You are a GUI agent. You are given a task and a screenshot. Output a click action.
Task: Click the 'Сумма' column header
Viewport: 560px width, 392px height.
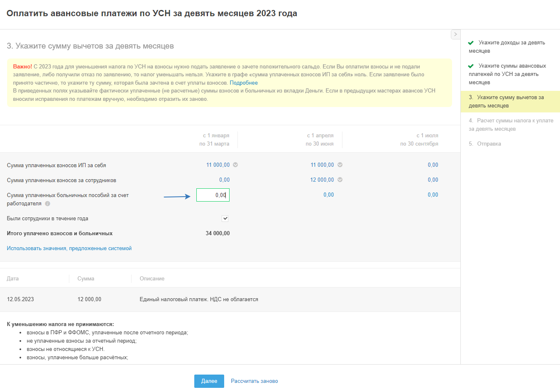(x=86, y=279)
